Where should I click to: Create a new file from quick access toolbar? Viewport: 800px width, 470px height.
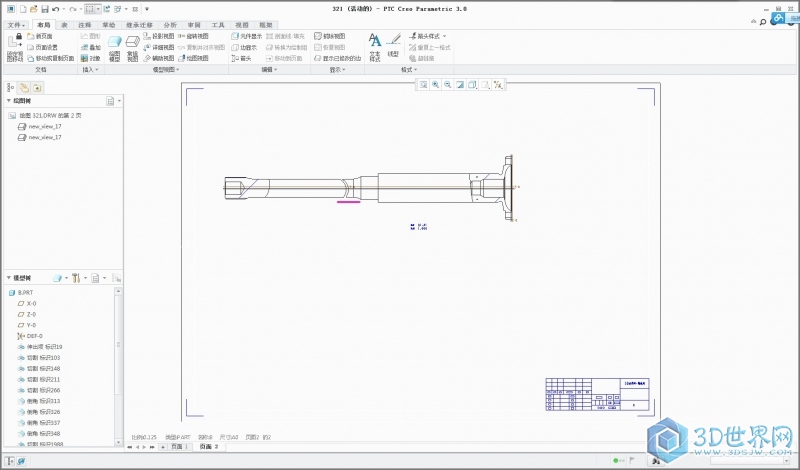(x=22, y=9)
